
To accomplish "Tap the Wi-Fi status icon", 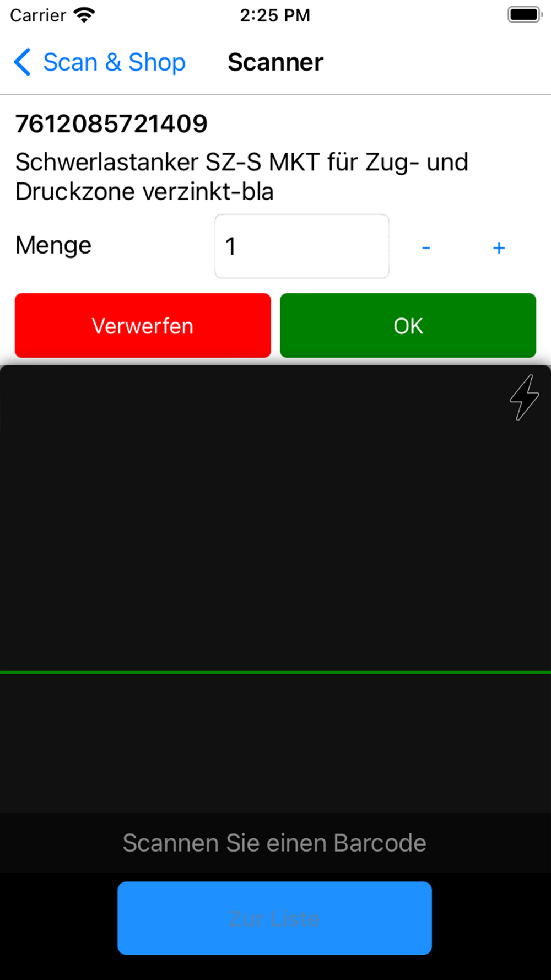I will click(x=84, y=15).
